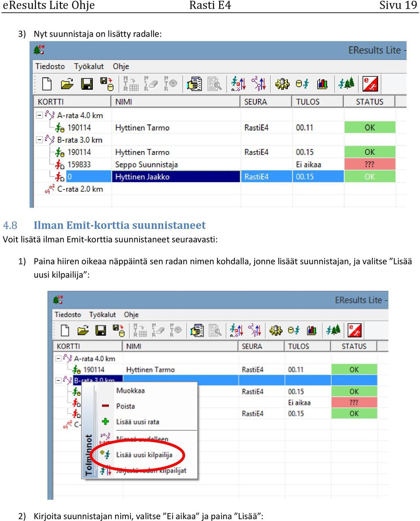Open Työkalut menu in lower screenshot
This screenshot has height=521, width=420.
pos(102,315)
